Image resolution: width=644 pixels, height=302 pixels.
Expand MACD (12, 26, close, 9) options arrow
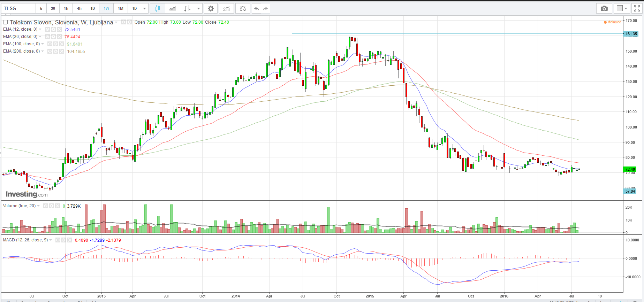51,240
